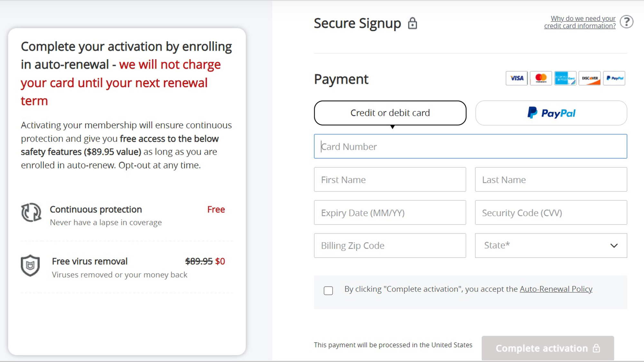Click the Continuous protection refresh icon

tap(31, 212)
